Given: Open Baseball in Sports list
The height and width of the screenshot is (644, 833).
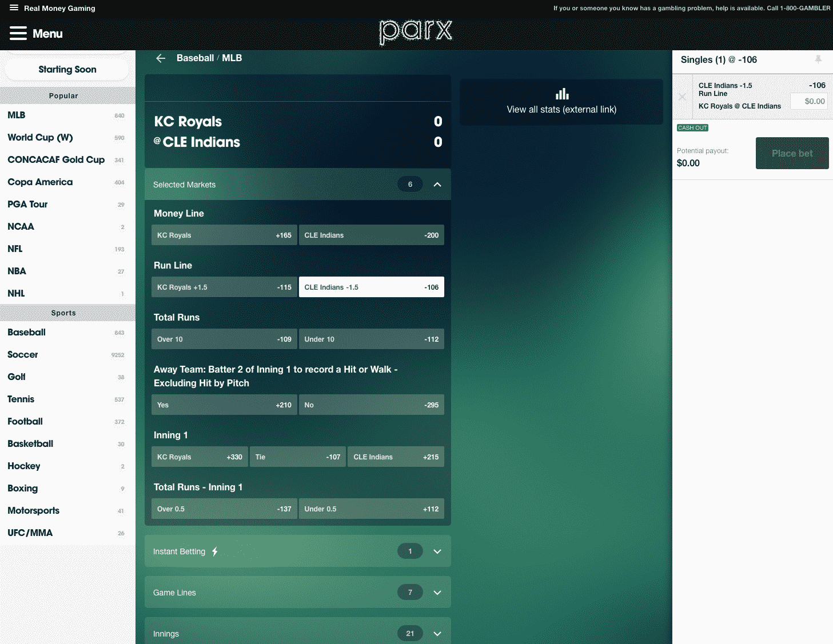Looking at the screenshot, I should coord(67,333).
